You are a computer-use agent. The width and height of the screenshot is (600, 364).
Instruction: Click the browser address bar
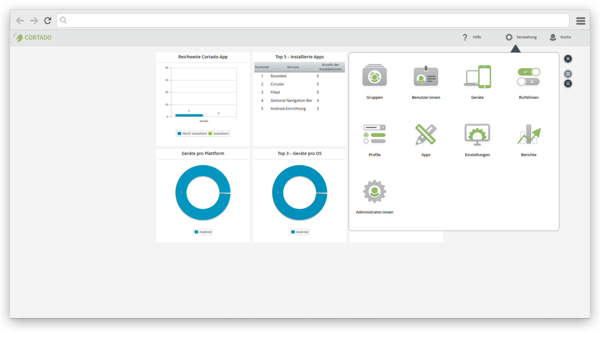click(312, 20)
